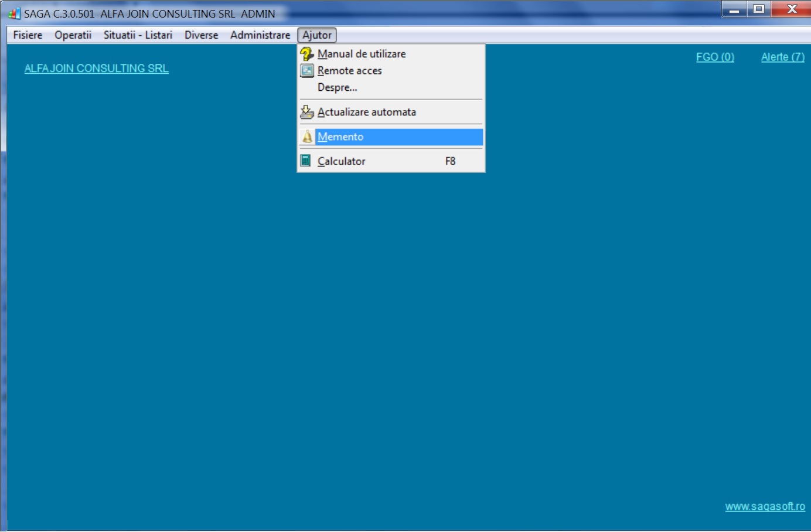Choose Manual de utilizare menu entry
Viewport: 811px width, 532px height.
click(391, 54)
